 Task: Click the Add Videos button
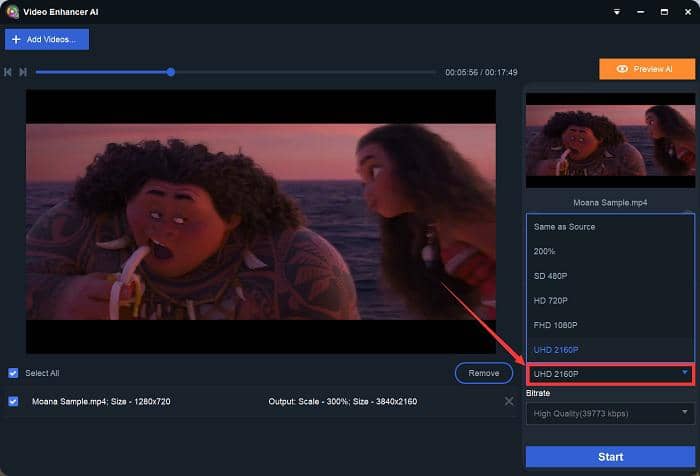coord(47,39)
